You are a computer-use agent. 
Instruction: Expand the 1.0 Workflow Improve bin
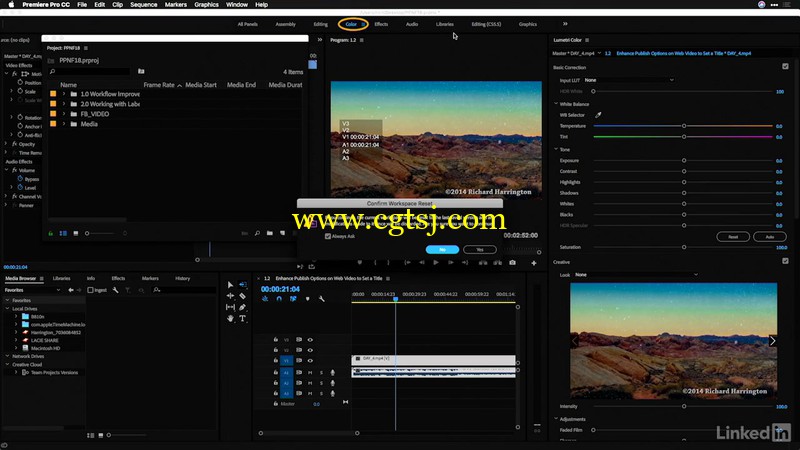[x=64, y=94]
